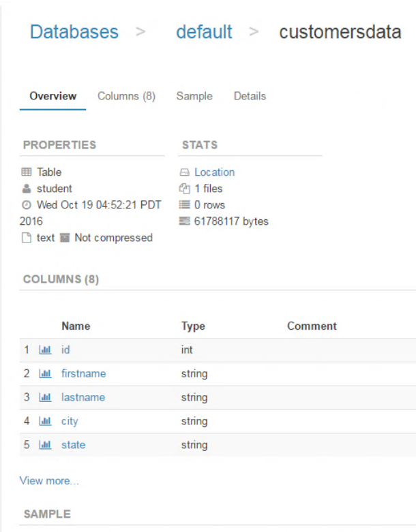
Task: Select the Overview tab
Action: (x=53, y=97)
